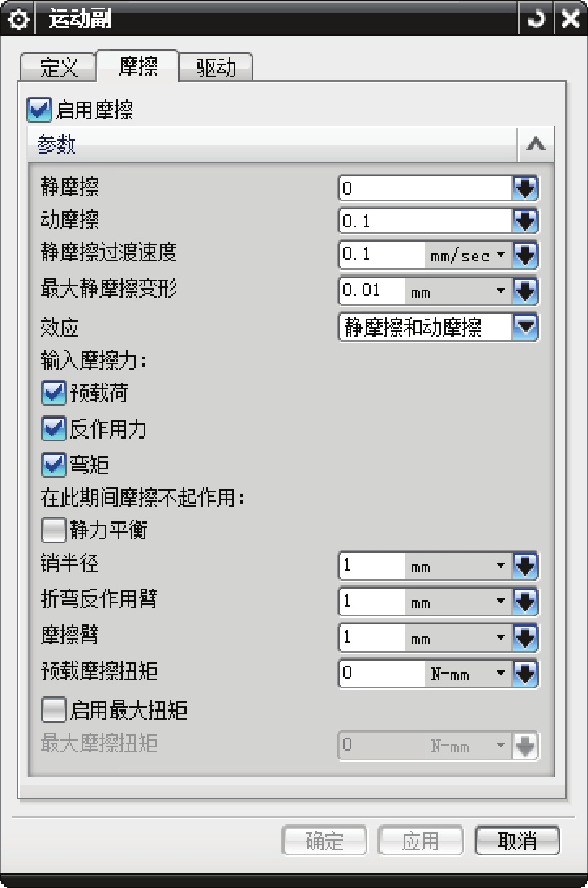
Task: Open the 驱动 tab
Action: coord(216,67)
